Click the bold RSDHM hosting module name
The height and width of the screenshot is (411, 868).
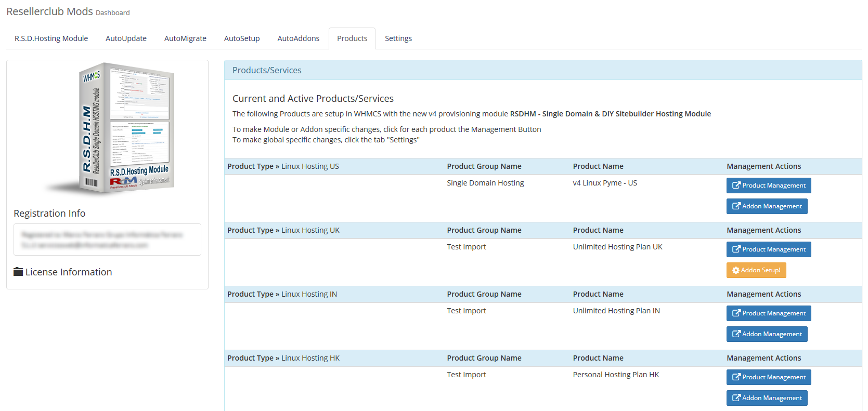(x=610, y=114)
